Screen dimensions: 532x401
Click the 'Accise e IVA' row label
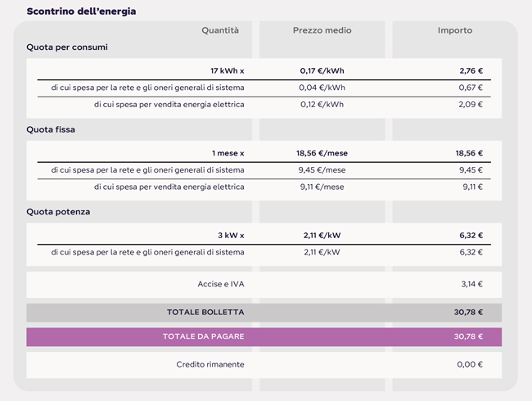[221, 285]
